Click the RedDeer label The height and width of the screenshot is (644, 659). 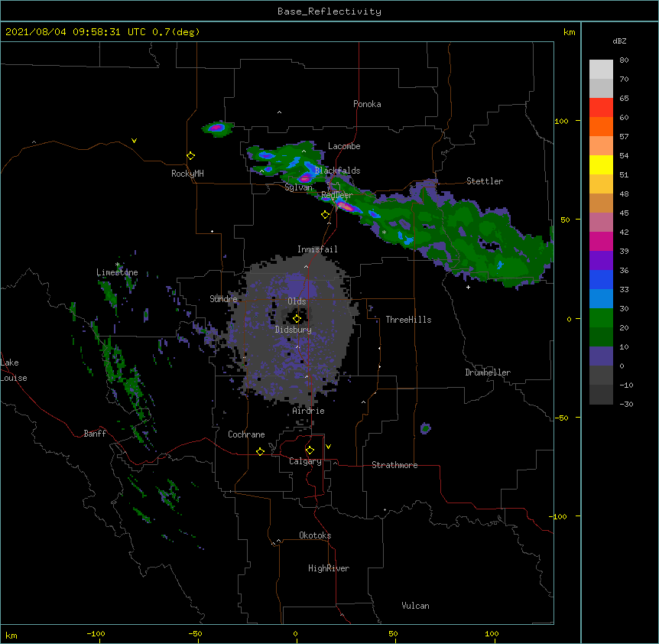point(336,195)
